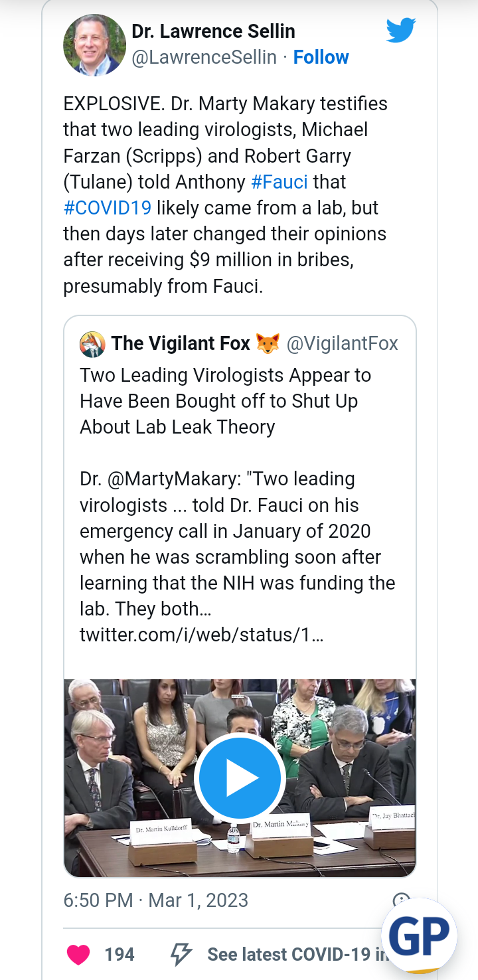Click the 6:50 PM Mar 1, 2023 timestamp

[x=155, y=900]
